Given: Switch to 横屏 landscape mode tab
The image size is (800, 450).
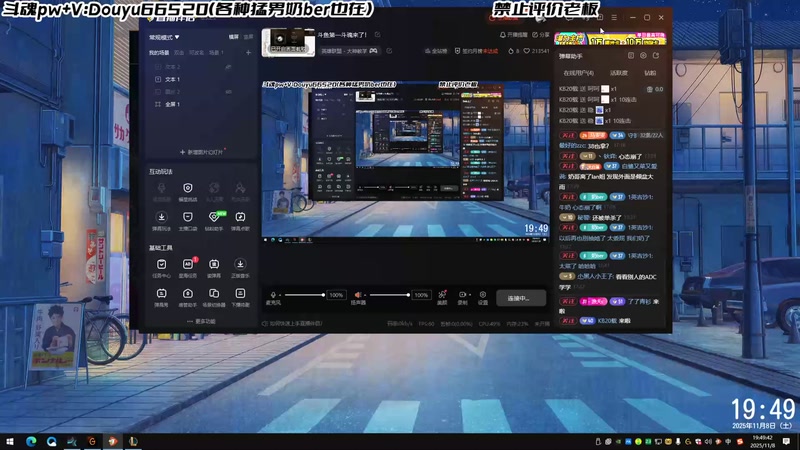Looking at the screenshot, I should pos(234,37).
